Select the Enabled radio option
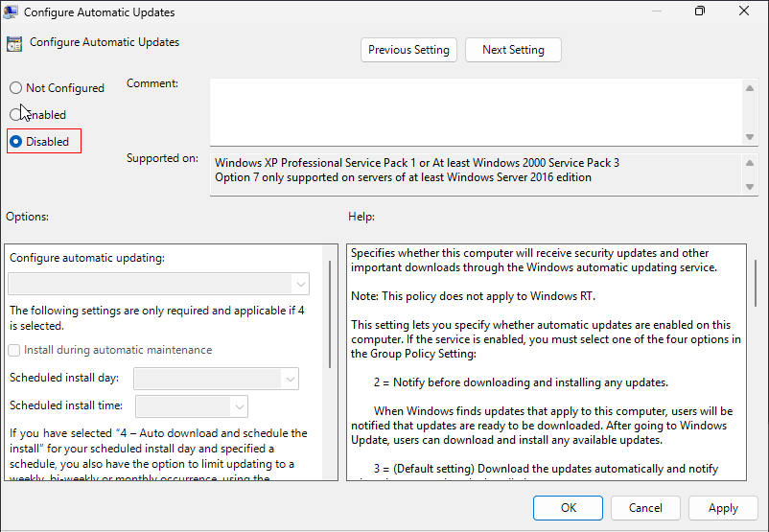This screenshot has height=532, width=769. (16, 115)
